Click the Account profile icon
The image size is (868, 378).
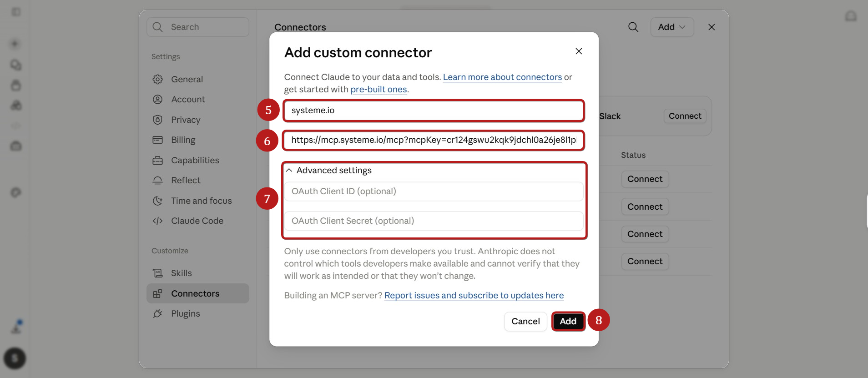157,99
